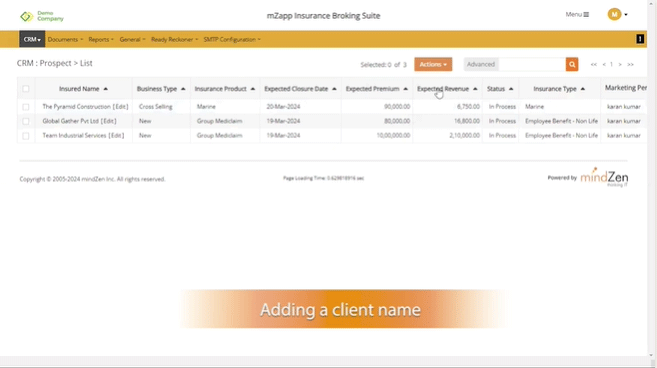Click page number 1 in pagination
The height and width of the screenshot is (368, 657).
[x=611, y=65]
